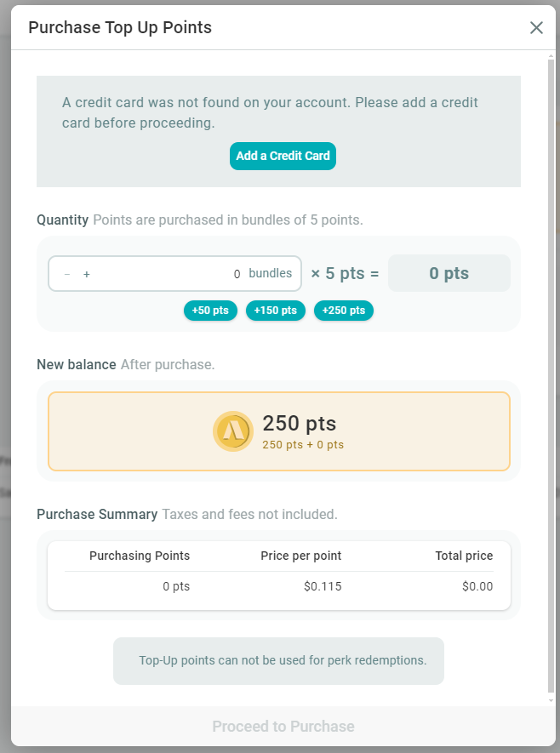Click the gold coin points icon
560x753 pixels.
pyautogui.click(x=232, y=431)
